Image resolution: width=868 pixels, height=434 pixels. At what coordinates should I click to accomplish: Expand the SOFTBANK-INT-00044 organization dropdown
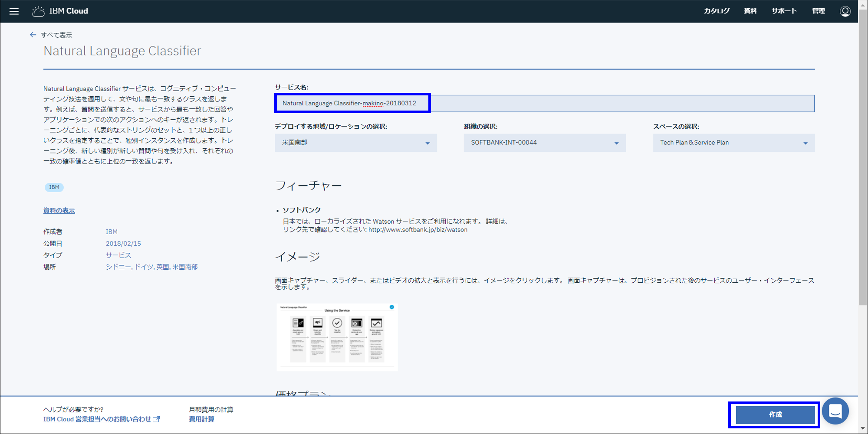tap(545, 143)
